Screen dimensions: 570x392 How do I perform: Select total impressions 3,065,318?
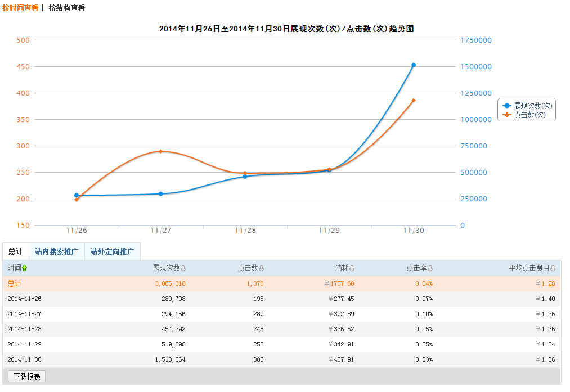pyautogui.click(x=170, y=284)
